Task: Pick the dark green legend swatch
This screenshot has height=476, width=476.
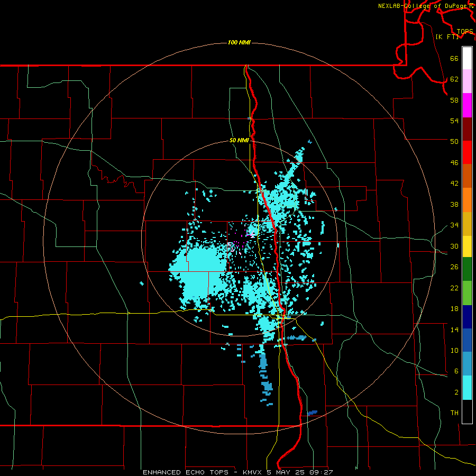Action: (x=467, y=269)
